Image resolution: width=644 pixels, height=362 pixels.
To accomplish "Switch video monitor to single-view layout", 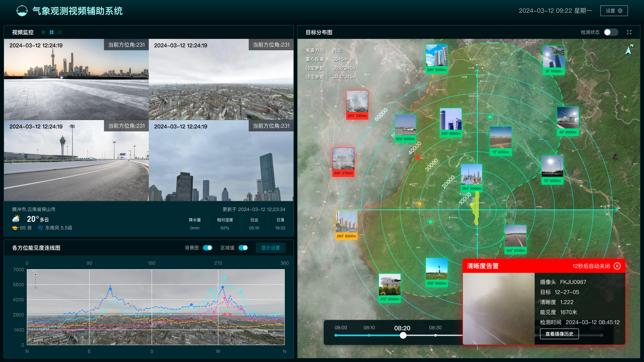I will coord(44,32).
